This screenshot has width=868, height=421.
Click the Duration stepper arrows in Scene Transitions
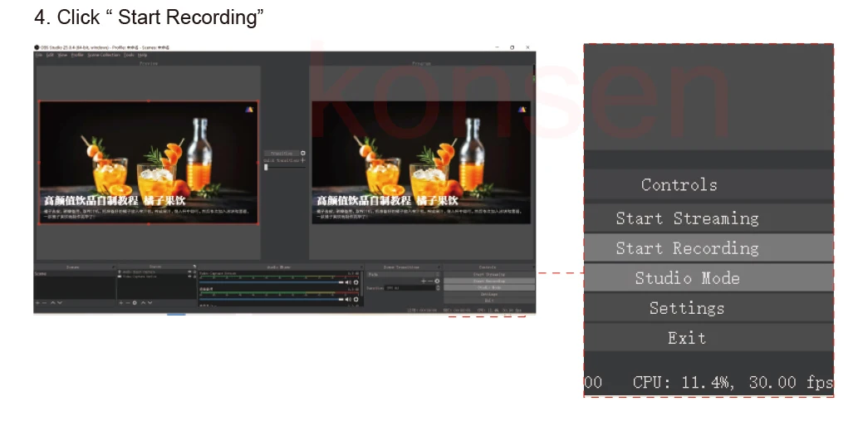pos(436,288)
